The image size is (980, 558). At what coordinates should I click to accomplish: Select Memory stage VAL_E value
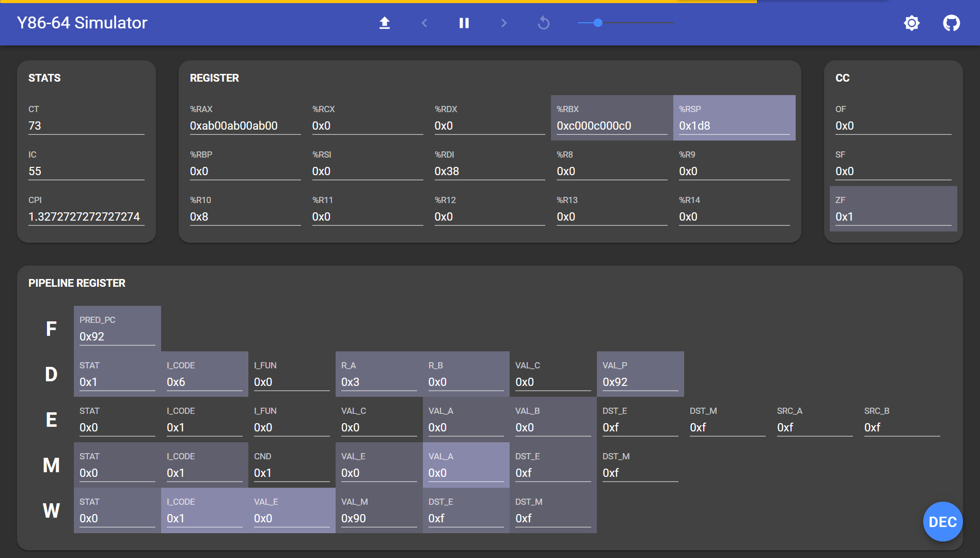coord(379,473)
